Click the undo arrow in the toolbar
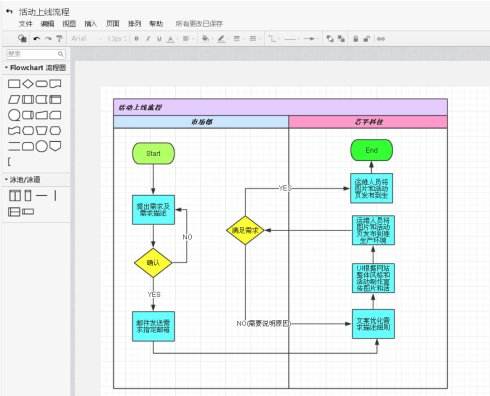 (x=37, y=39)
